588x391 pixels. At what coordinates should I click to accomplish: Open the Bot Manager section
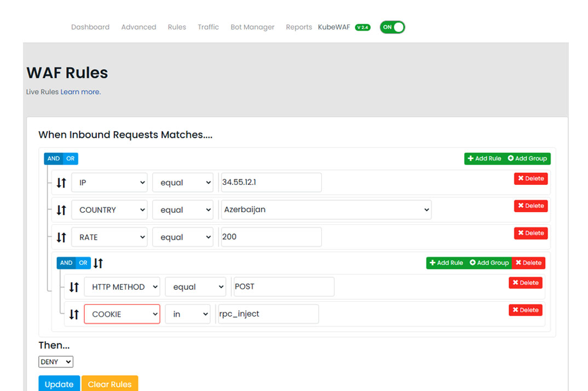(252, 27)
